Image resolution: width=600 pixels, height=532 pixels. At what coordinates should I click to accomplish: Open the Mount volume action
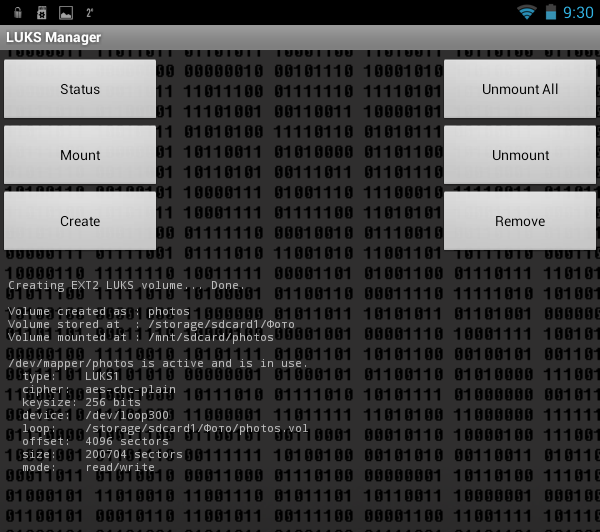80,155
